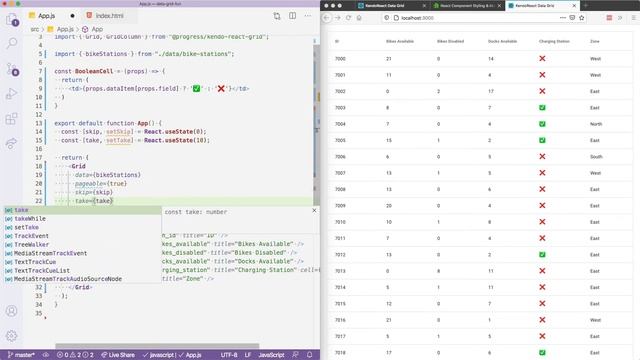The height and width of the screenshot is (360, 640).
Task: Open the Accounts menu in the activity bar
Action: tap(11, 311)
